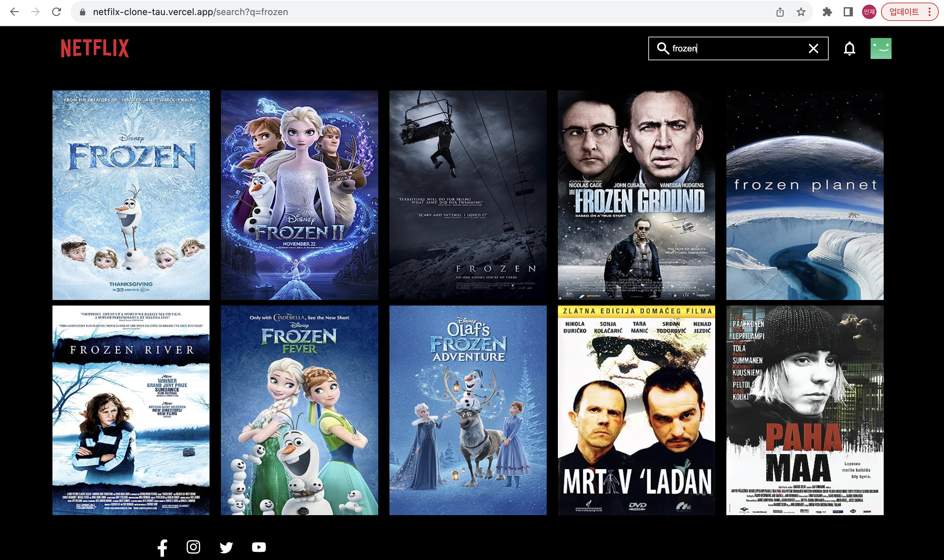Click the Netflix logo
944x560 pixels.
[95, 48]
